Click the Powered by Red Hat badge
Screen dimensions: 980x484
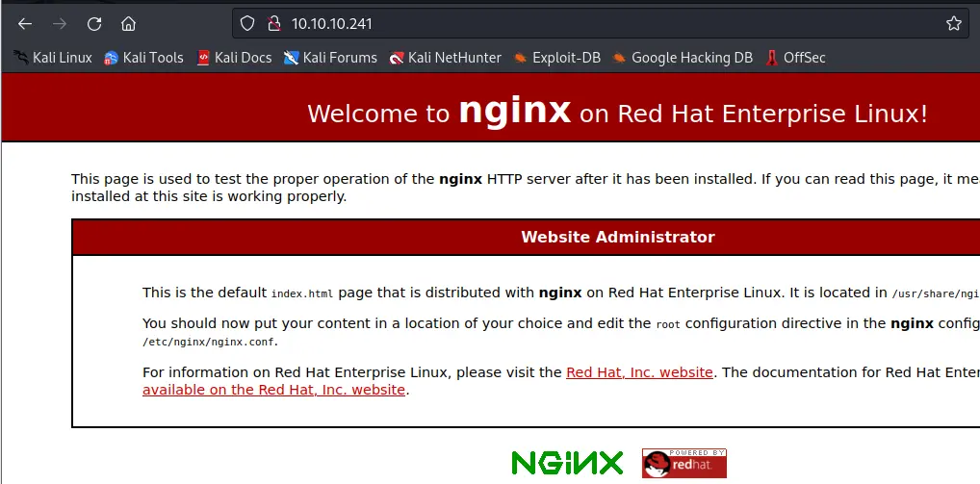[x=683, y=464]
